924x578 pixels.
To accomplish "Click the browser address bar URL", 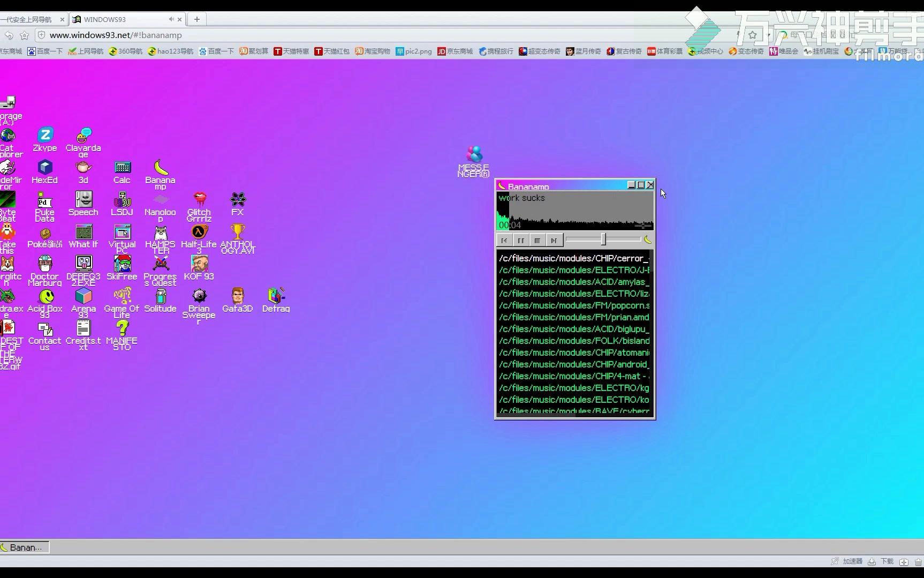I will (x=116, y=35).
